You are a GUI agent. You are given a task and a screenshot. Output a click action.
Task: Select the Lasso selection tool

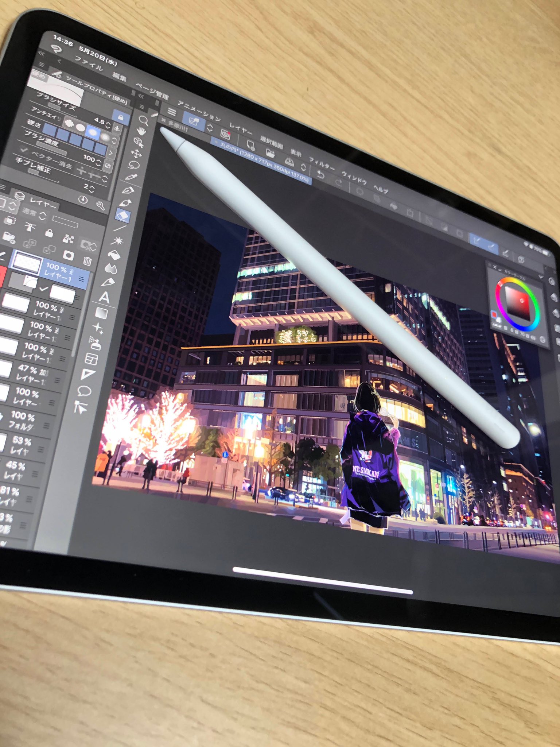tap(134, 165)
